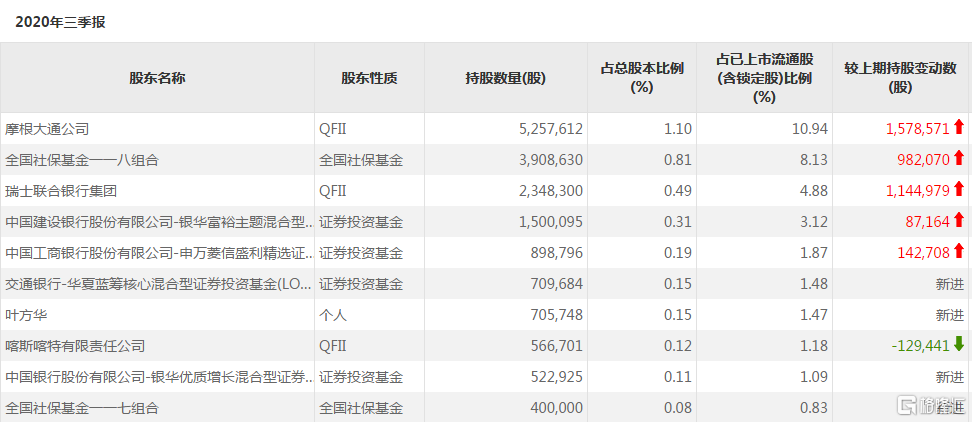Click change value -129,441
Screen dimensions: 972x422
coord(921,346)
